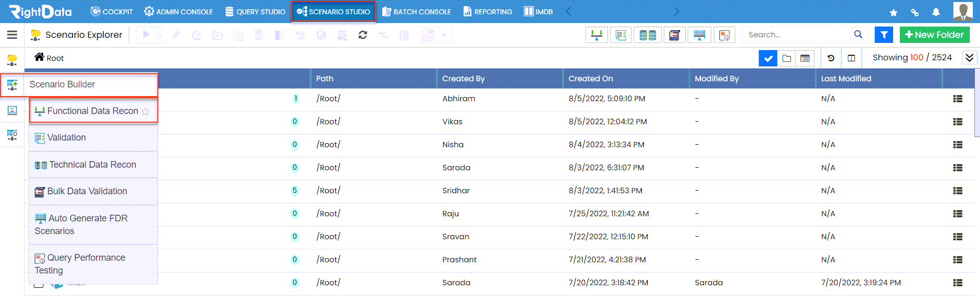Click the New Folder button
Image resolution: width=980 pixels, height=296 pixels.
pyautogui.click(x=935, y=35)
